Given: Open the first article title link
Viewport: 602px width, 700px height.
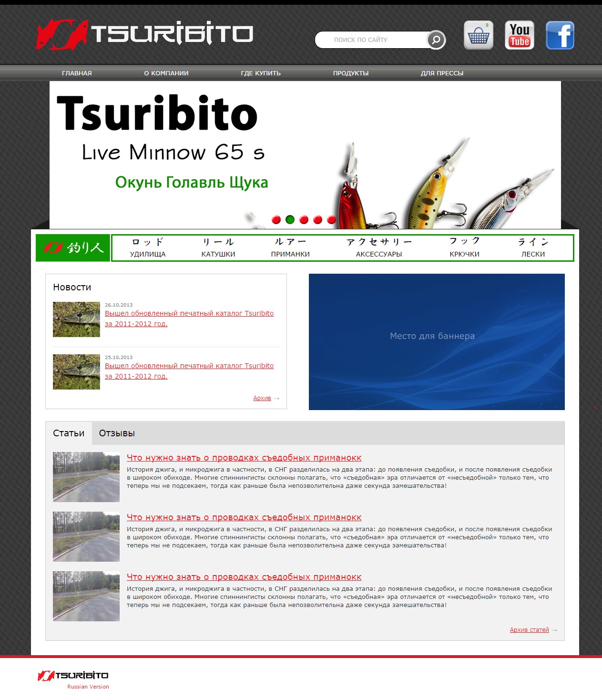Looking at the screenshot, I should click(x=244, y=458).
